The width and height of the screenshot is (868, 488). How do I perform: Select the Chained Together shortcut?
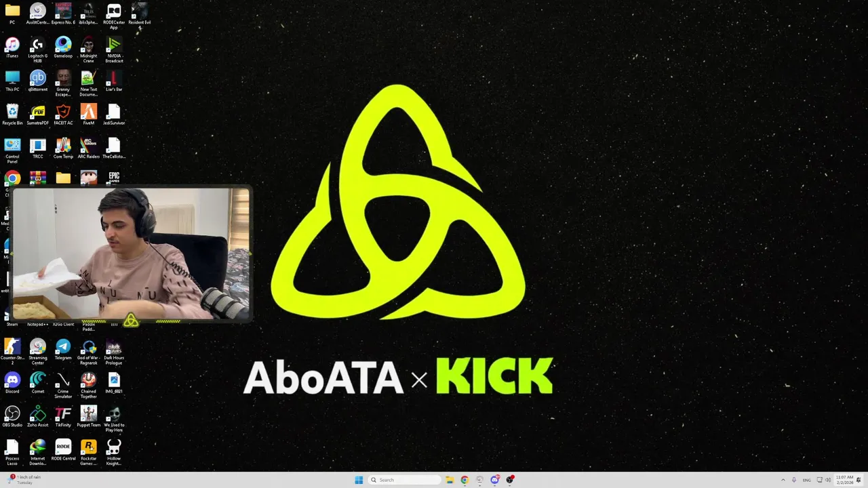pos(89,386)
